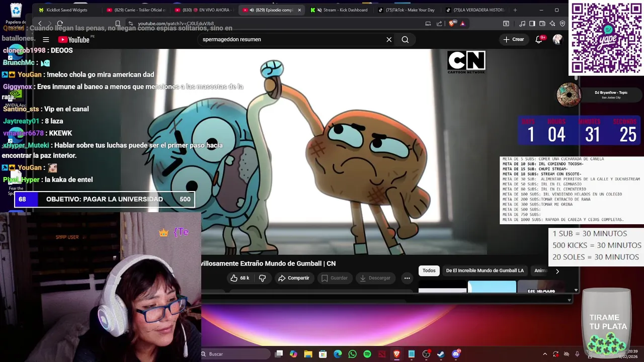Reload the page in Brave
Image resolution: width=644 pixels, height=362 pixels.
pos(60,24)
